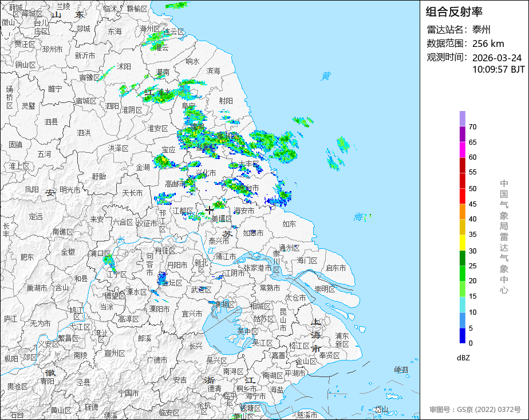The height and width of the screenshot is (420, 529).
Task: Click the 宝应 map label
Action: coord(168,150)
